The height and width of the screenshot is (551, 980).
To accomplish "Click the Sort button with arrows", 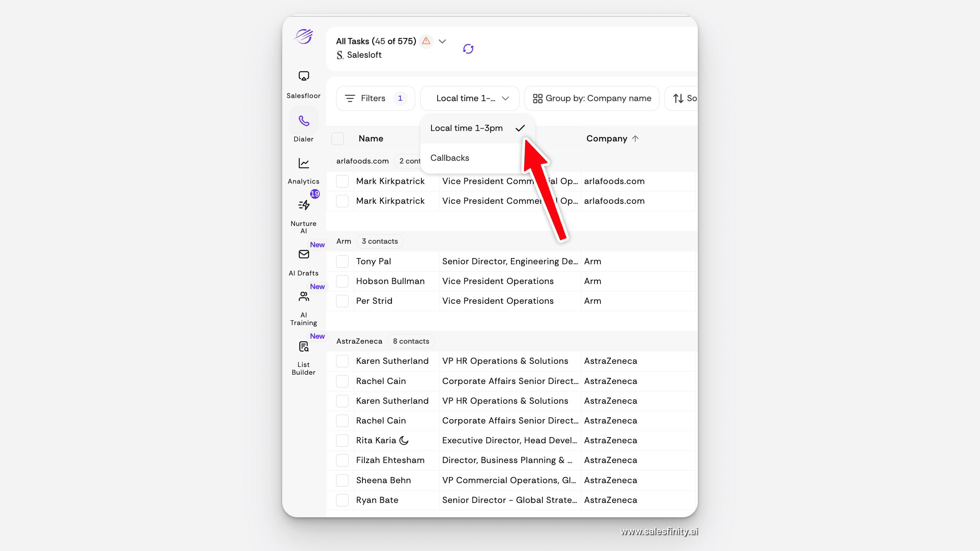I will [x=684, y=98].
